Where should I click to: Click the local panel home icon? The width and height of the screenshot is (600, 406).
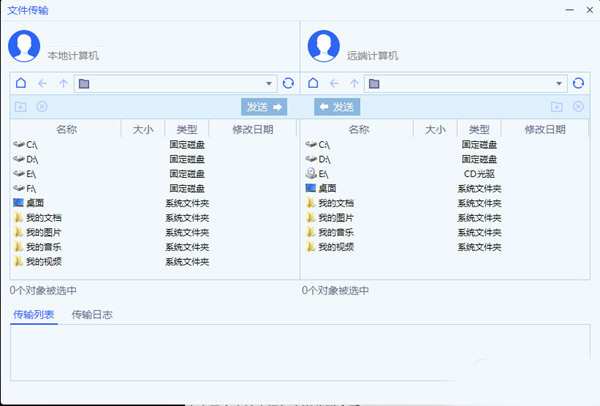21,84
